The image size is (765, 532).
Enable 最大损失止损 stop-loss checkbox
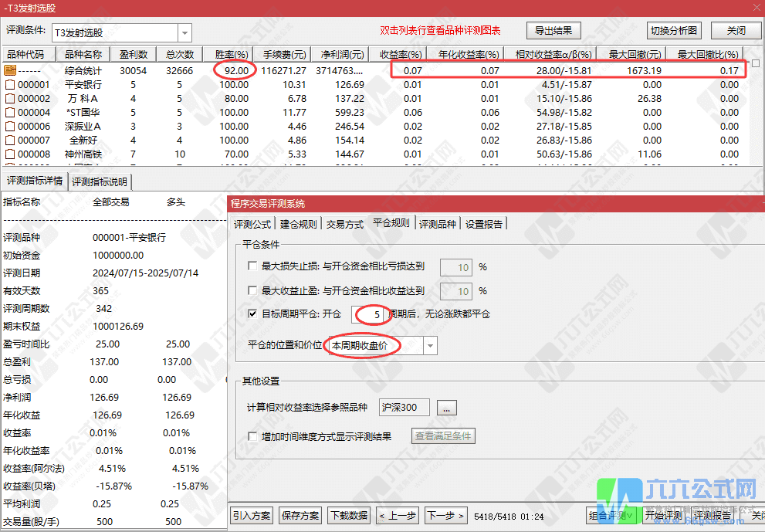pos(252,266)
